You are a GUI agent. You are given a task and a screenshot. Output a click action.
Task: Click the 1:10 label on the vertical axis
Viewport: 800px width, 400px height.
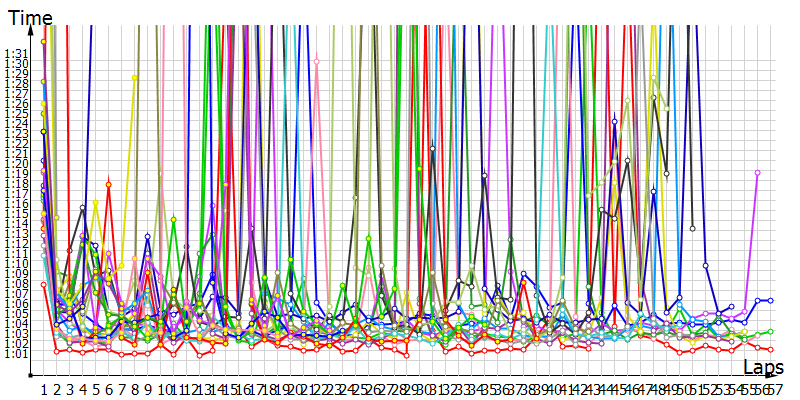[x=17, y=263]
